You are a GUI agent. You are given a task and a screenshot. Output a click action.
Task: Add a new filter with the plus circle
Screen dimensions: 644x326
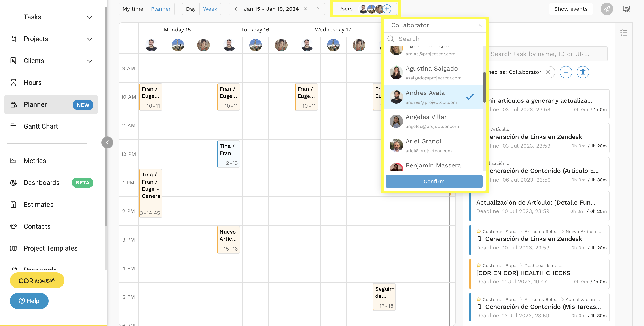(x=566, y=72)
